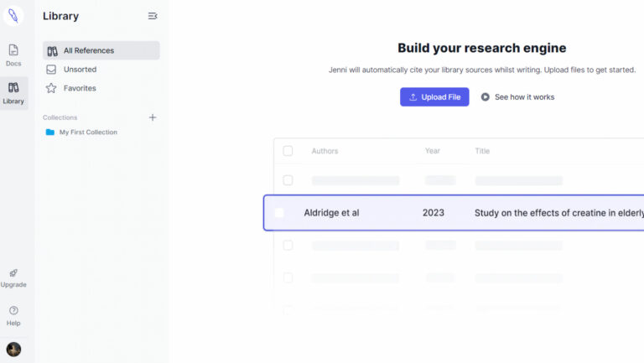644x363 pixels.
Task: Check the first placeholder row checkbox
Action: (x=288, y=180)
